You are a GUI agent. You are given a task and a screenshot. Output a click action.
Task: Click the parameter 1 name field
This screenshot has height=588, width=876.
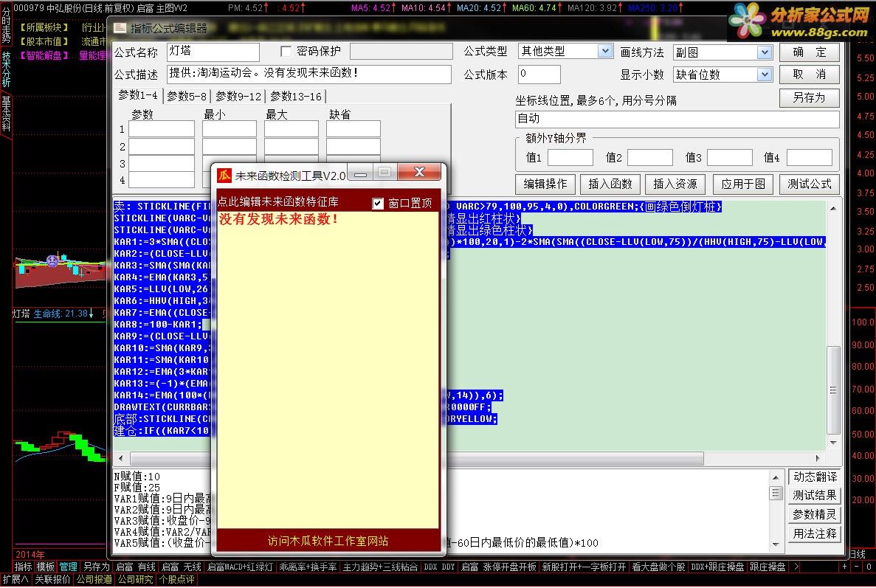tap(162, 129)
